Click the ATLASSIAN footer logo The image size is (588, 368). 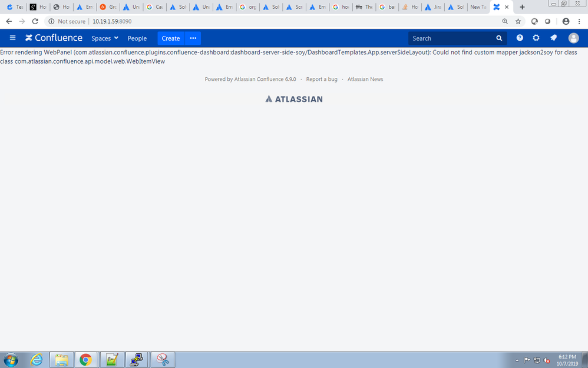click(294, 99)
